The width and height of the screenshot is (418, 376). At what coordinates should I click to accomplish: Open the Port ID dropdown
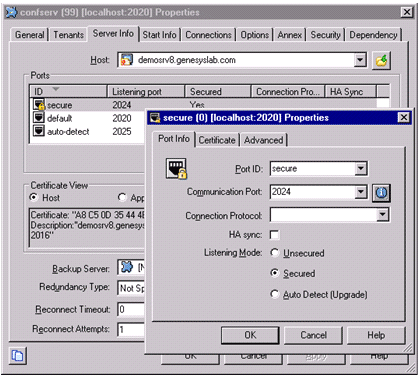[x=361, y=169]
